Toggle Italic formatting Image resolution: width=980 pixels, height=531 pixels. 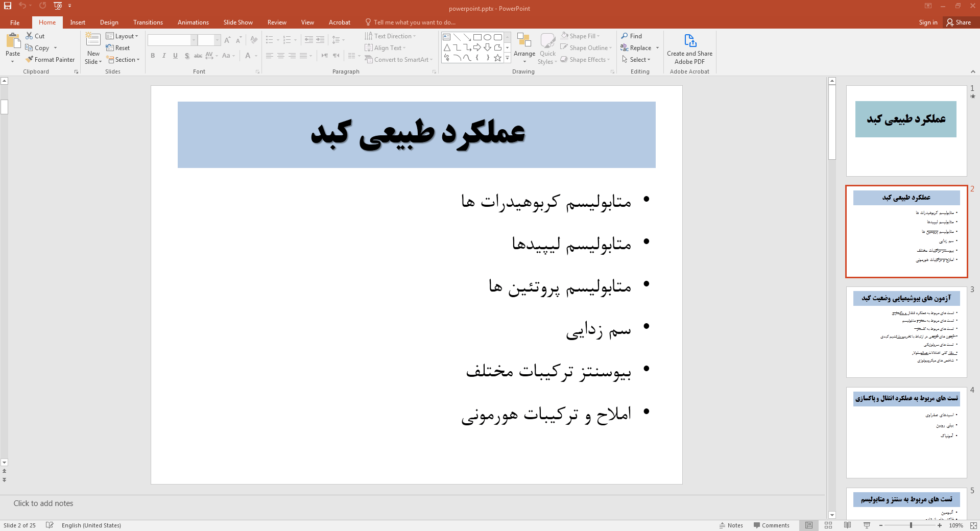coord(164,56)
